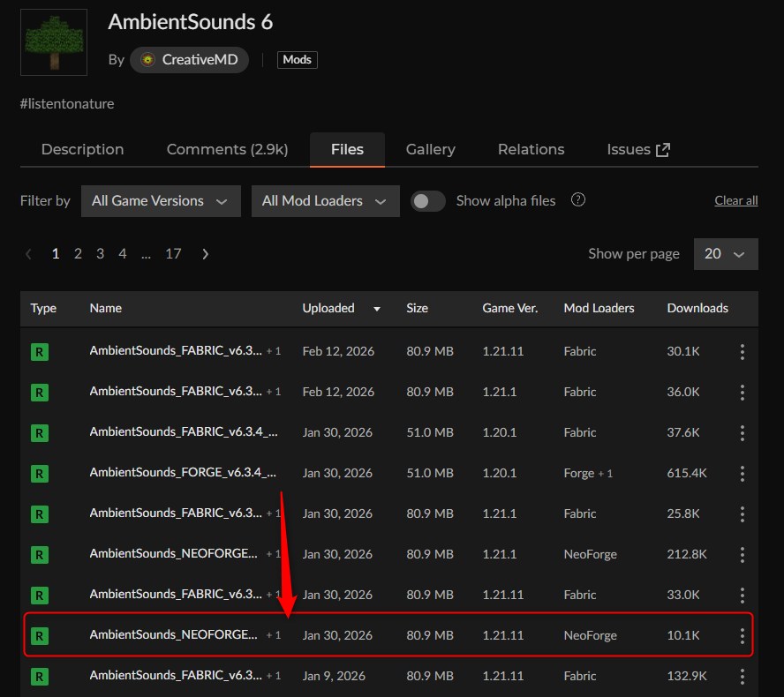Image resolution: width=784 pixels, height=697 pixels.
Task: Open the external Issues link
Action: tap(637, 150)
